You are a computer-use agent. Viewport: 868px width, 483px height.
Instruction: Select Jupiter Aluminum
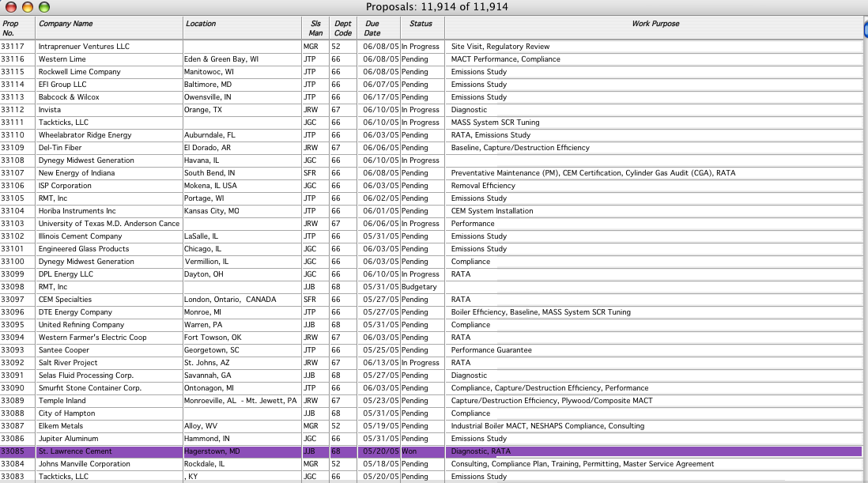[x=68, y=439]
